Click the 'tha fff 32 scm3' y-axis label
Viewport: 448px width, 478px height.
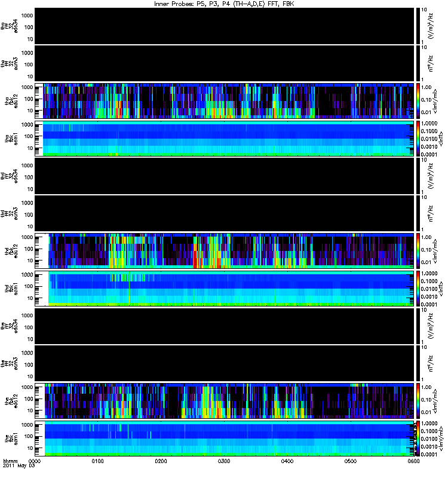[10, 63]
